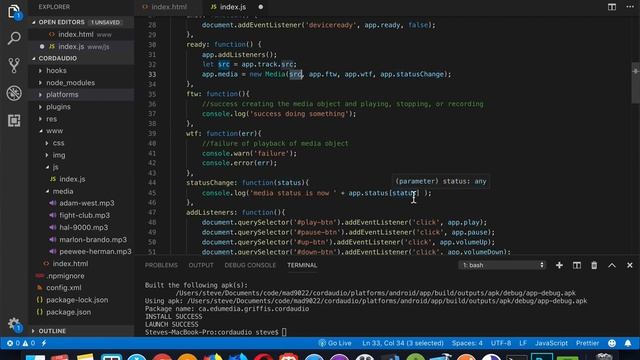Image resolution: width=640 pixels, height=360 pixels.
Task: Click Prettier in the status bar
Action: [x=587, y=343]
